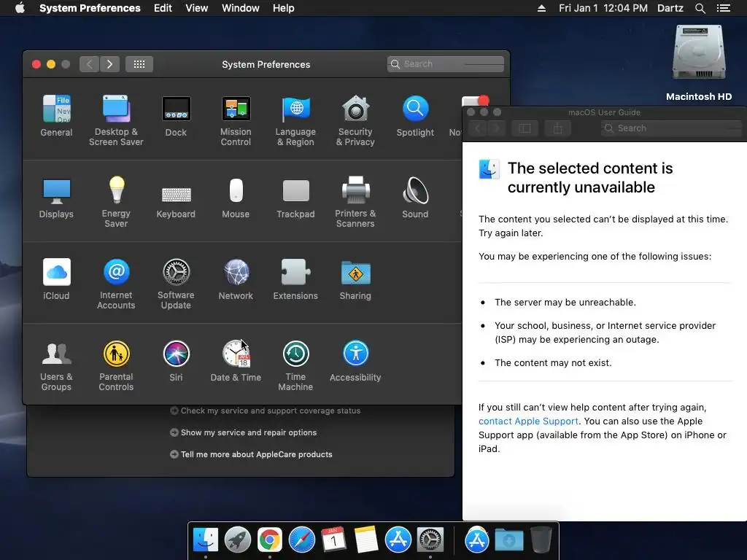Screen dimensions: 747x560
Task: Click Tell me more about AppleCare products
Action: 251,454
